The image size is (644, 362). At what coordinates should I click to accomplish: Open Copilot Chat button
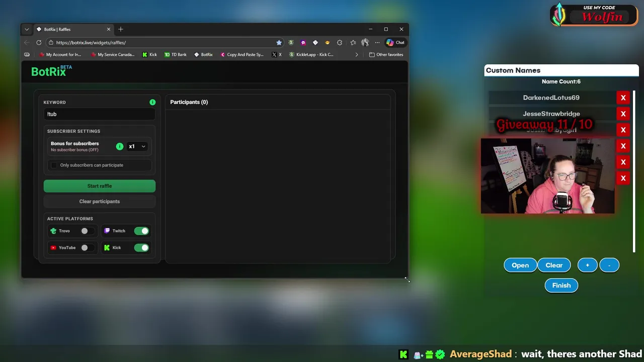point(395,42)
